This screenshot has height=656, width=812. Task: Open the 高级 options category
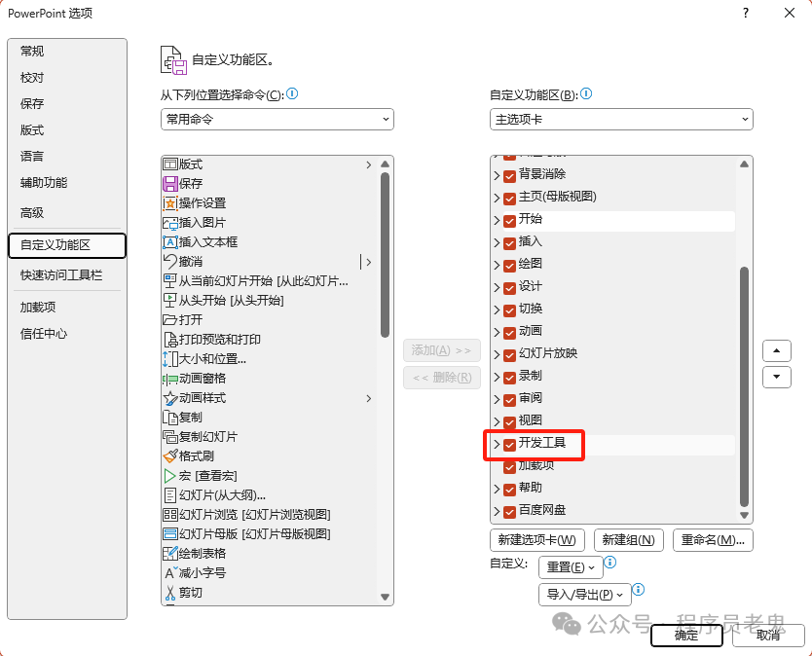pos(67,213)
